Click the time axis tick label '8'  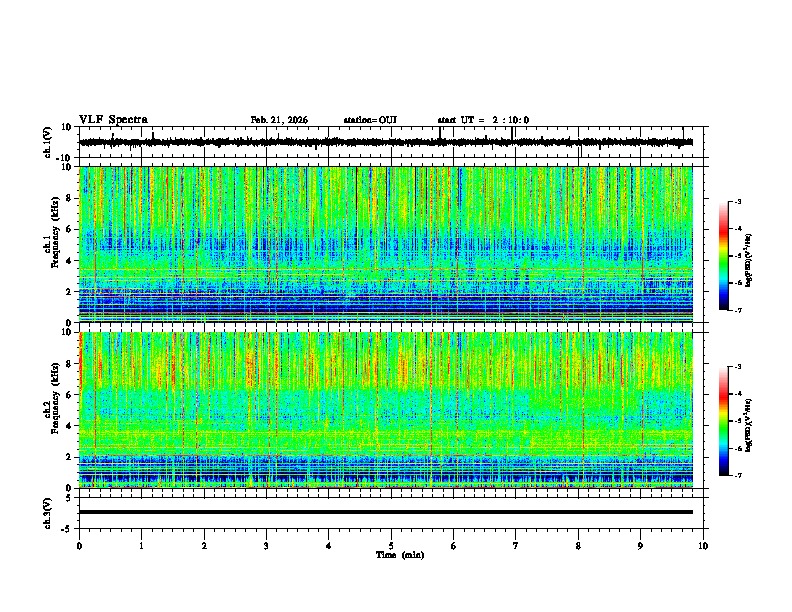point(578,546)
